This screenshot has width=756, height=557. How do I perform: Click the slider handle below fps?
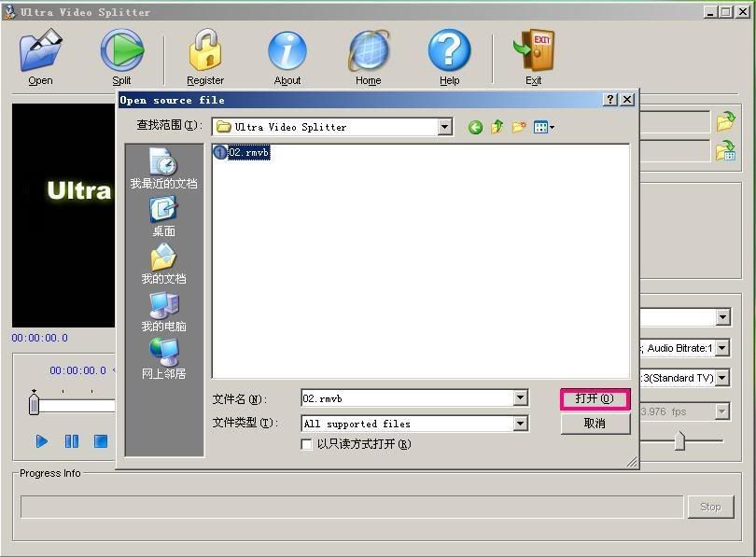pos(679,440)
